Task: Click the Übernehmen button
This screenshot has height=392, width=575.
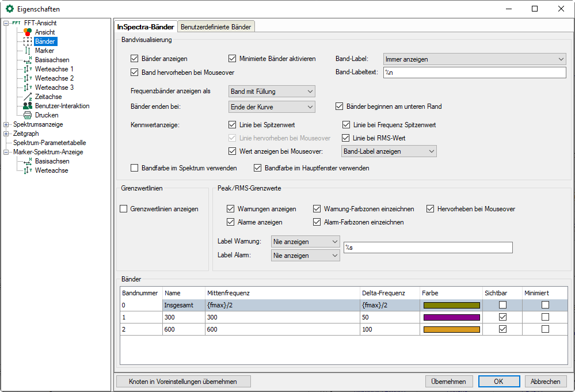Action: coord(449,382)
